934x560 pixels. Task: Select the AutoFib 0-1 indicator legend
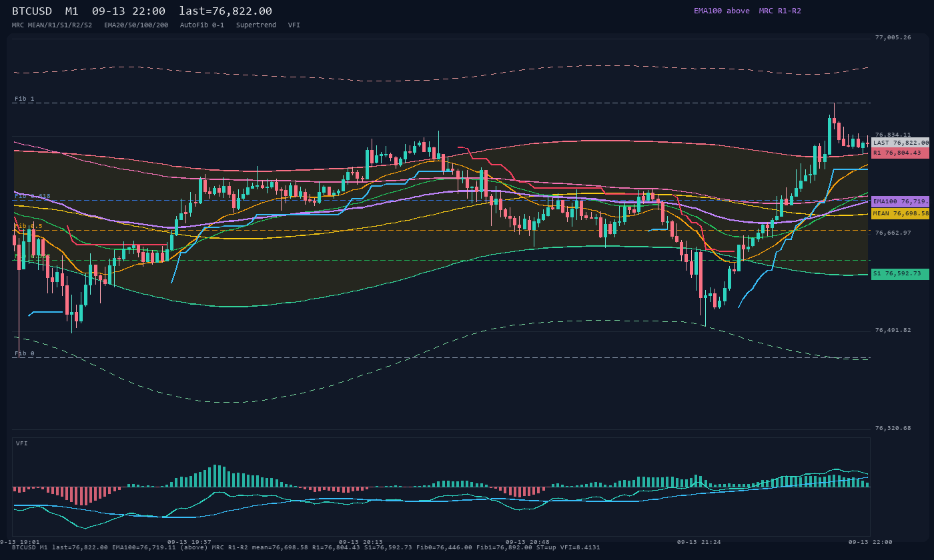(202, 25)
